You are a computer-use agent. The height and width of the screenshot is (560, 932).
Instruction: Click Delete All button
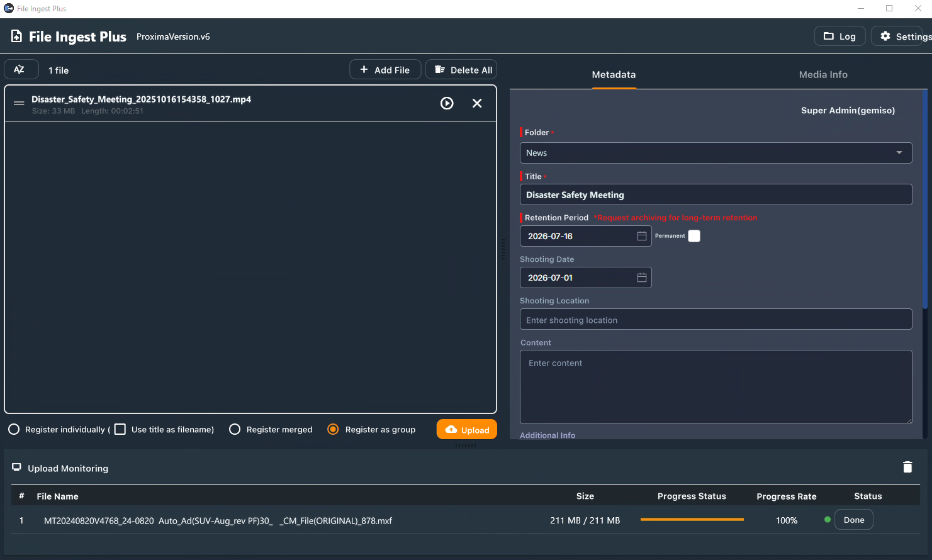[x=461, y=69]
